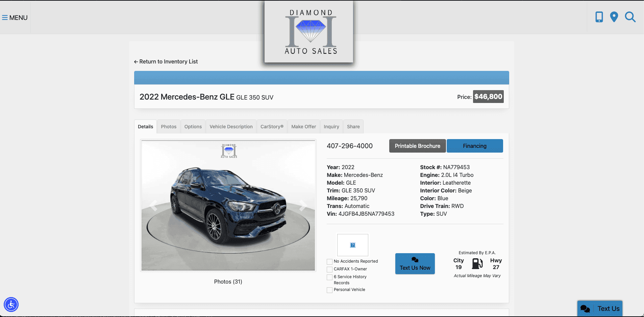Click the accessibility wheelchair icon bottom left

[x=11, y=304]
